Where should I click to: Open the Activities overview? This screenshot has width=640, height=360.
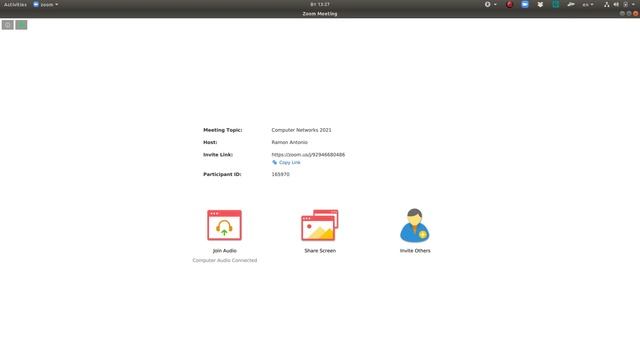(15, 4)
